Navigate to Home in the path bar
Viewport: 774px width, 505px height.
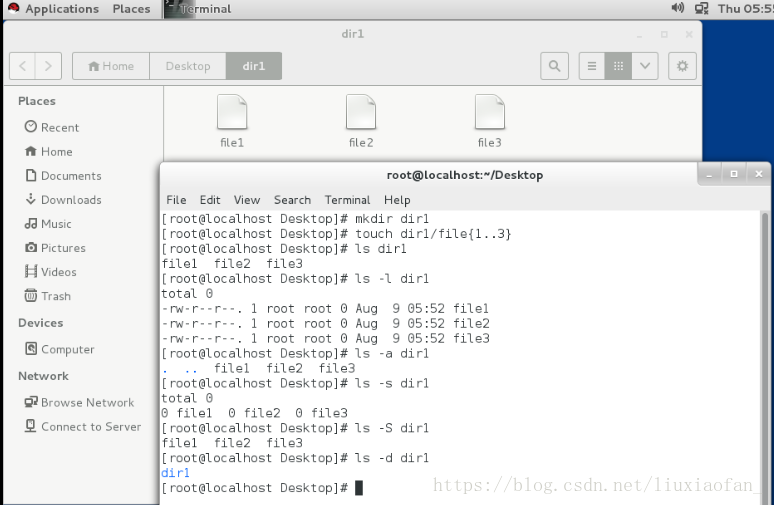(111, 66)
